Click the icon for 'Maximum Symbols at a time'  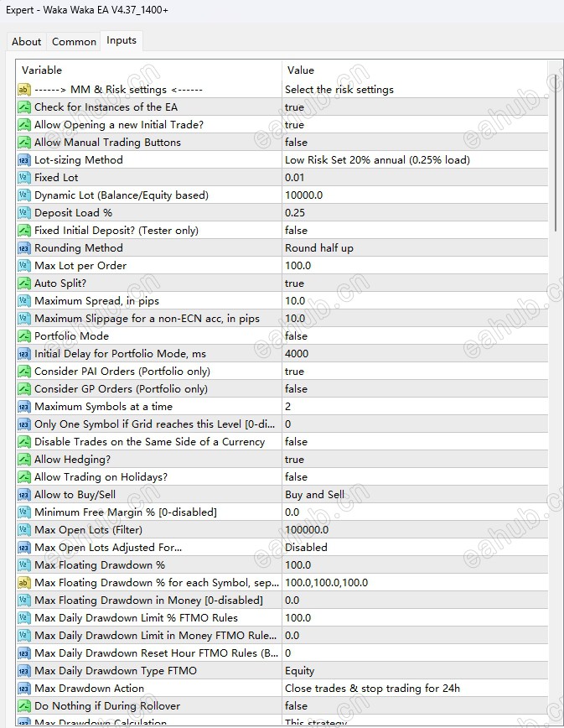(24, 407)
